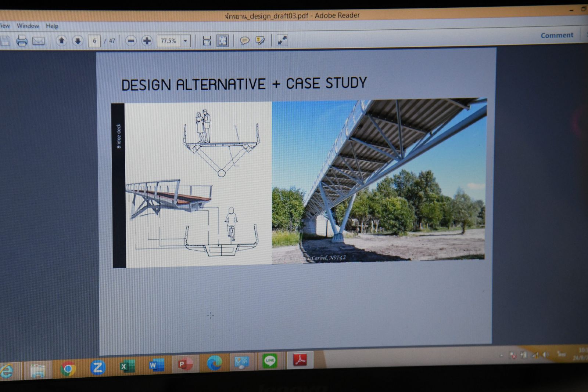This screenshot has width=588, height=392.
Task: Open the Window menu
Action: tap(28, 26)
